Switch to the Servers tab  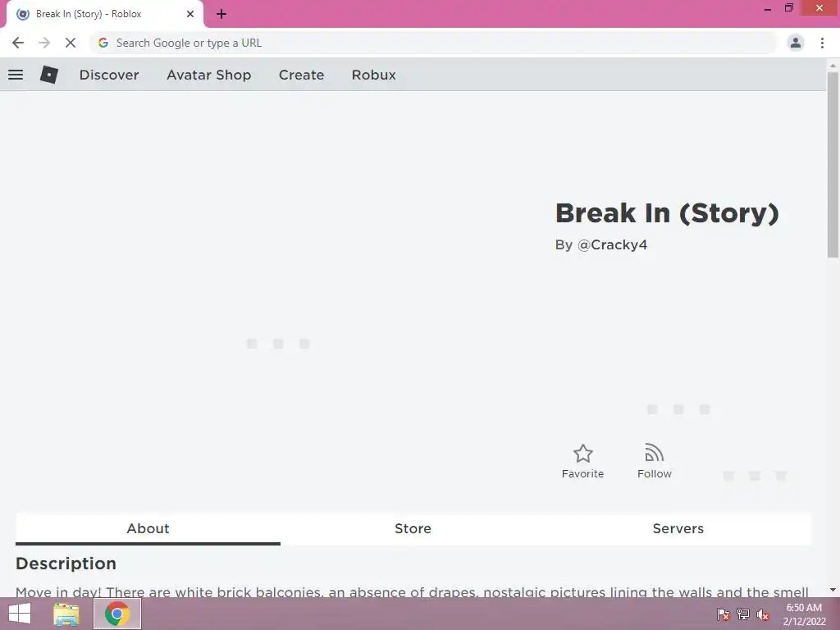[678, 529]
